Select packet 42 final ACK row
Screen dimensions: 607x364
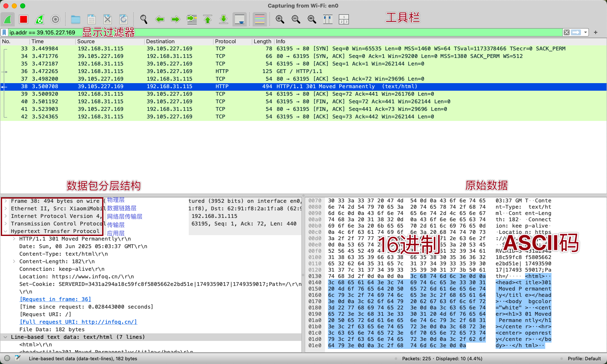pyautogui.click(x=303, y=117)
